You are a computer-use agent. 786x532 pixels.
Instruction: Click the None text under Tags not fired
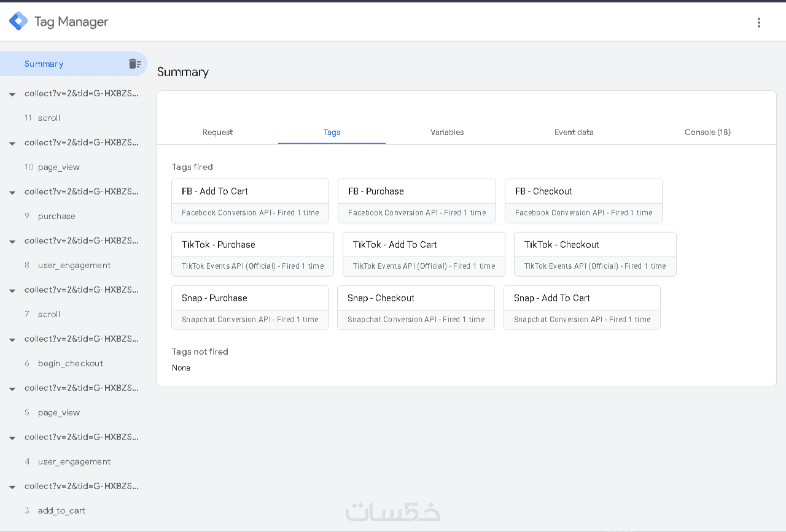(181, 368)
